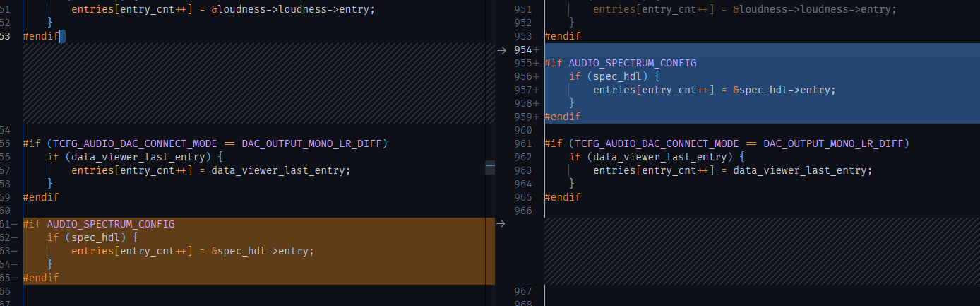Click '&spec_hdl->entry;' assignment in the right pane

pos(715,90)
